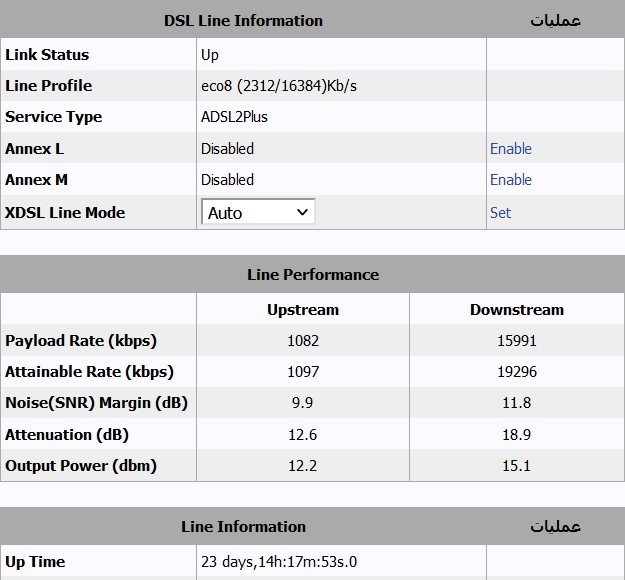
Task: Click the Upstream column header
Action: pyautogui.click(x=303, y=310)
